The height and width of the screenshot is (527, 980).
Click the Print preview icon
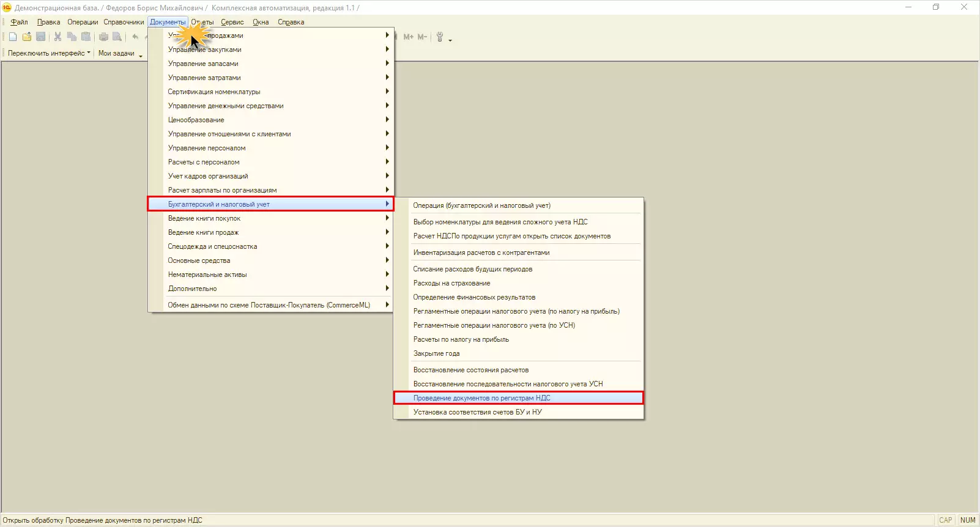(117, 37)
